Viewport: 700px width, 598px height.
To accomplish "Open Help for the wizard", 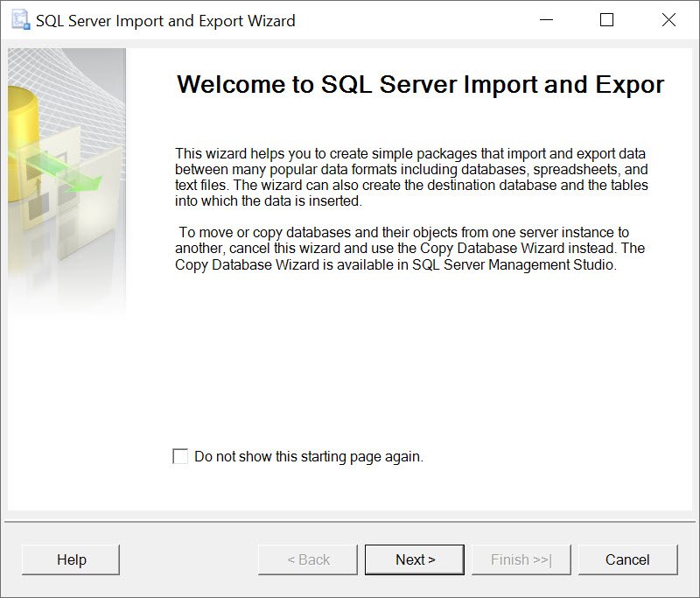I will click(71, 559).
